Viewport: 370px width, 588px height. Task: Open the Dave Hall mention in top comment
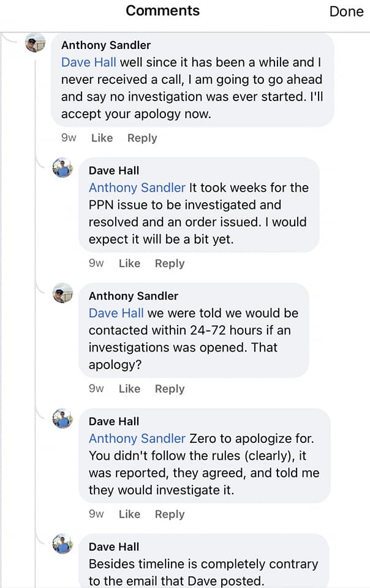coord(89,62)
